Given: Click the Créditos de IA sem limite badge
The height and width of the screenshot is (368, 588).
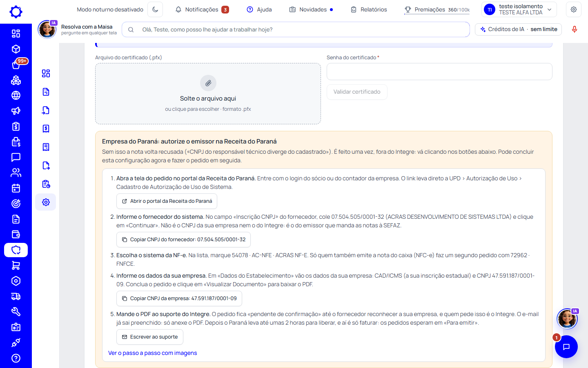Looking at the screenshot, I should click(x=519, y=29).
